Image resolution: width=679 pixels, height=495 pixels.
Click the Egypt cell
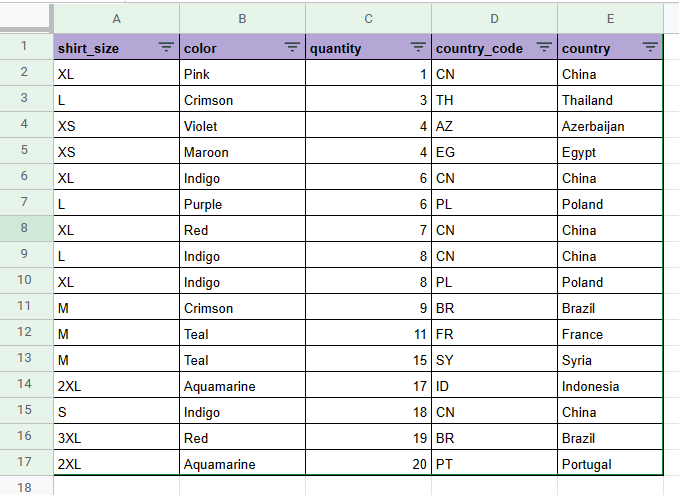(x=610, y=151)
